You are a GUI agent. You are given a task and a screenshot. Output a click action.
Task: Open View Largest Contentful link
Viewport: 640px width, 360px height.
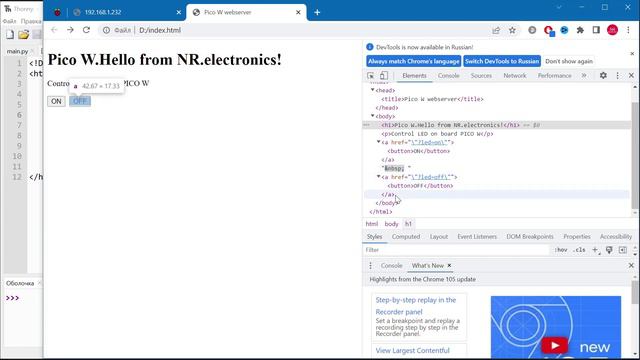(x=412, y=351)
